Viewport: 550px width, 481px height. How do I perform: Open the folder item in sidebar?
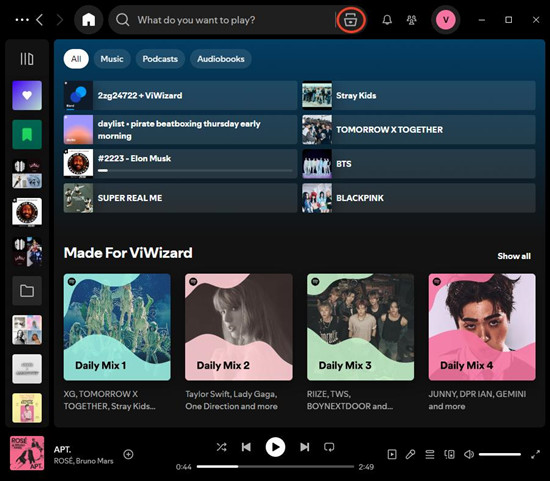click(x=27, y=290)
